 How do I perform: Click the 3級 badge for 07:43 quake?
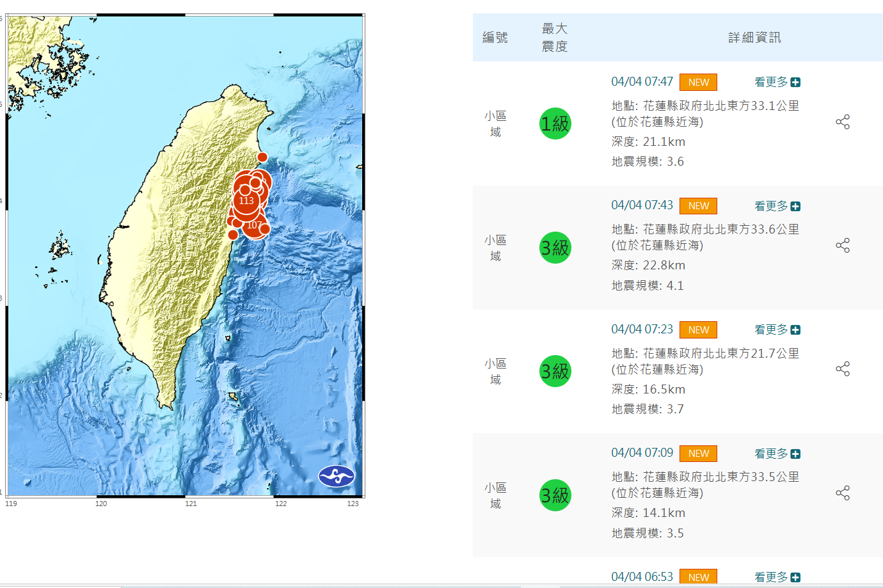(x=555, y=248)
